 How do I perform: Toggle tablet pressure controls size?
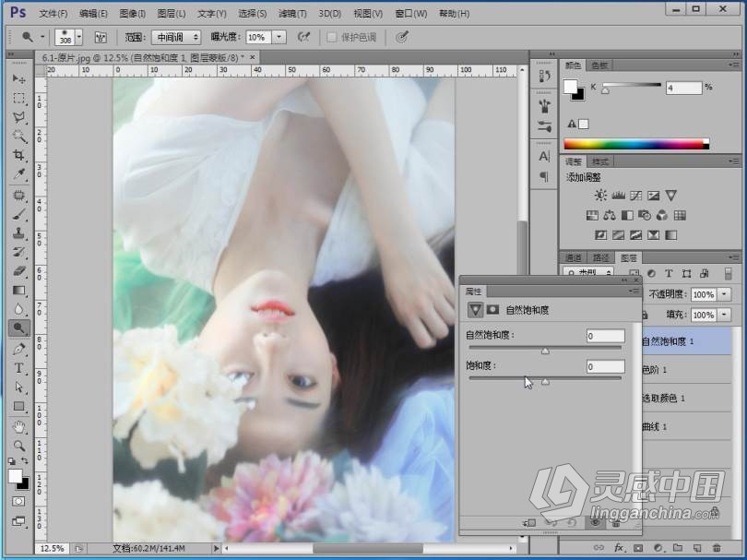(401, 37)
